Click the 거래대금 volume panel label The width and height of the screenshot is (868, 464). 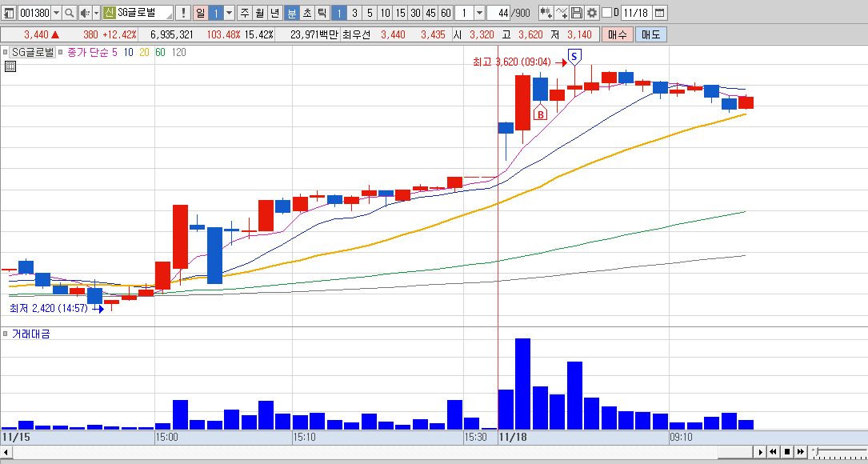click(30, 334)
